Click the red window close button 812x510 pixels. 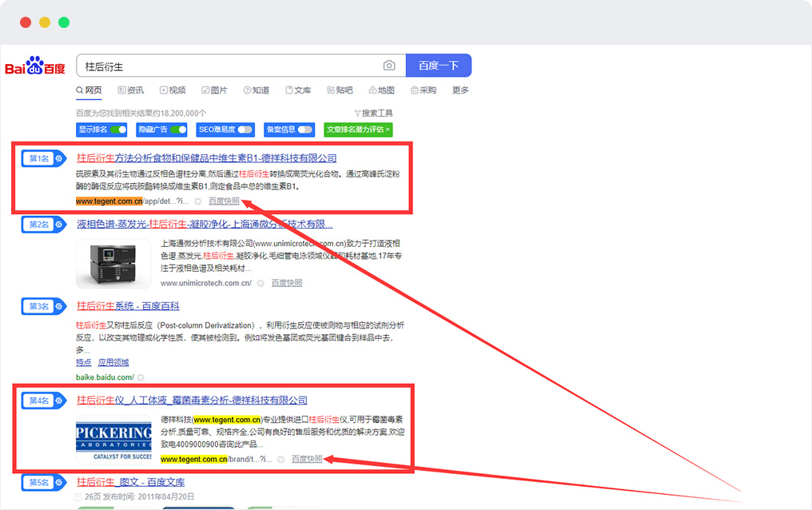pos(26,22)
